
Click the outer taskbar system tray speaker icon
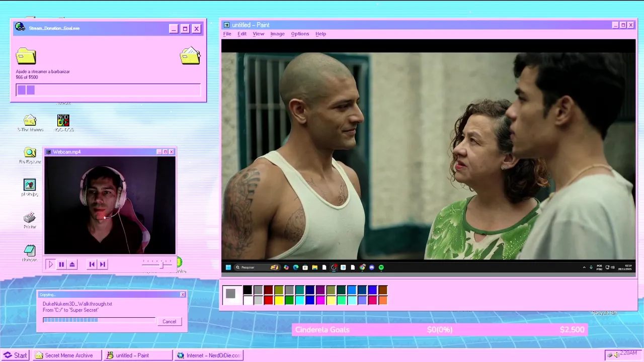point(616,355)
